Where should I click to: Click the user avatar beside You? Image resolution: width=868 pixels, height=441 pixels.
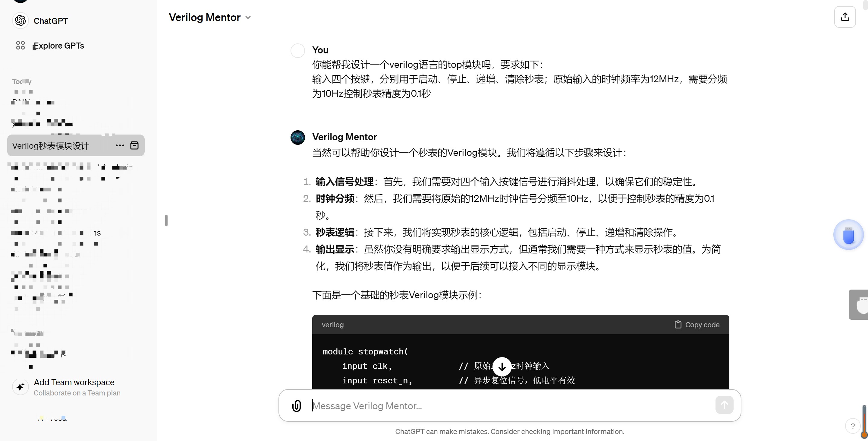(x=297, y=51)
